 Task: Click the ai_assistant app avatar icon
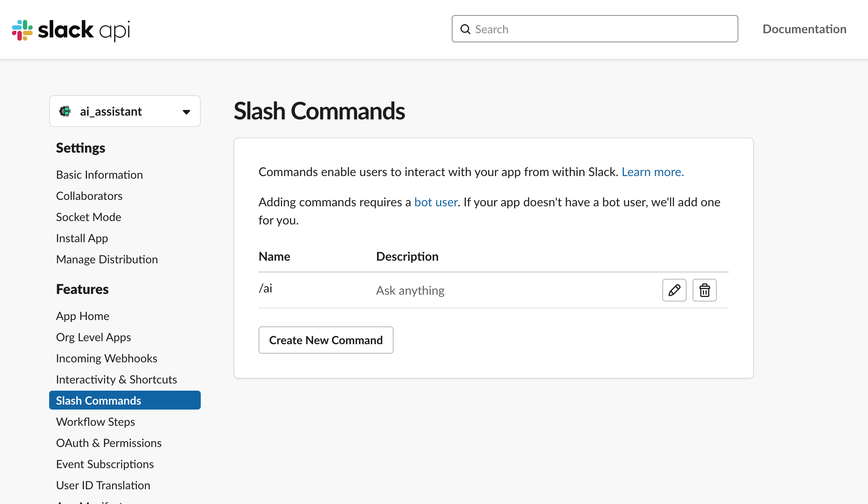coord(65,111)
